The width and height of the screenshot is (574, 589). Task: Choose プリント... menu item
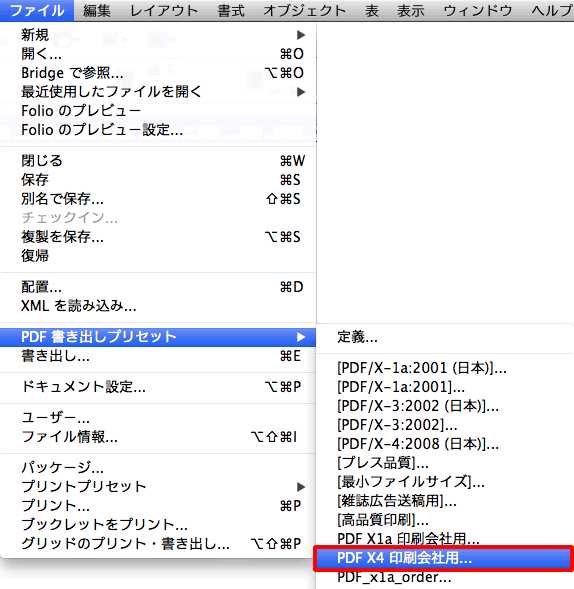click(x=158, y=506)
